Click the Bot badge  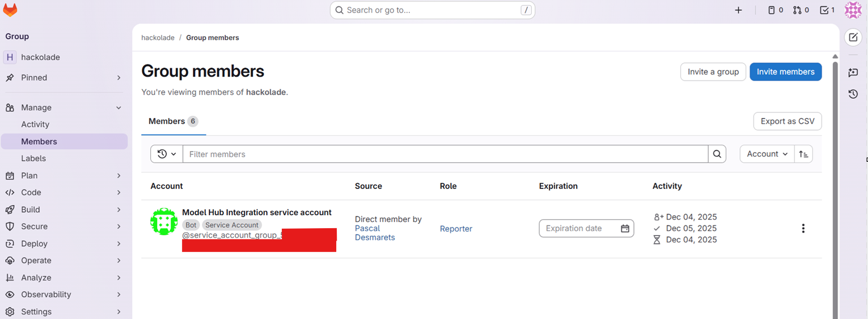pyautogui.click(x=191, y=225)
